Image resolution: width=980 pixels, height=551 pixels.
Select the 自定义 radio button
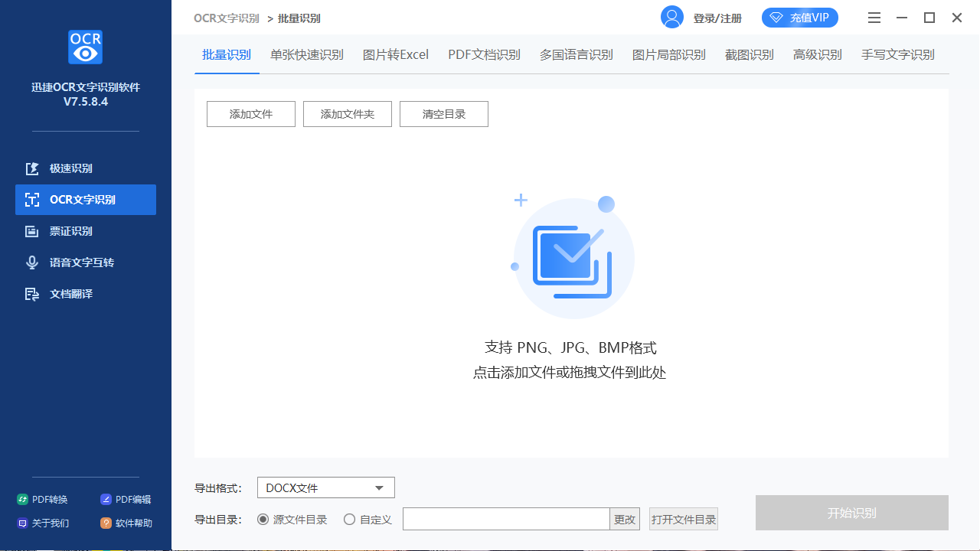[x=350, y=520]
